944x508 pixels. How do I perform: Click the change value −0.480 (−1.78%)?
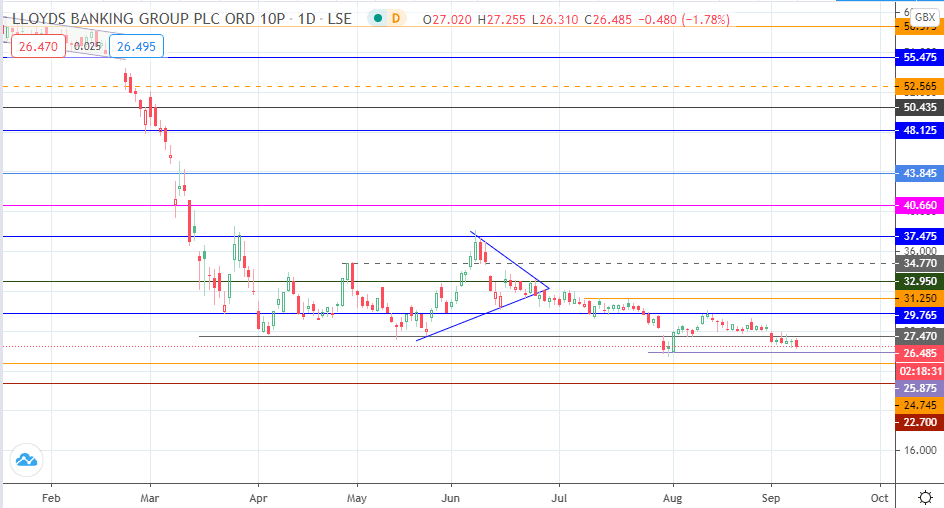click(x=683, y=20)
